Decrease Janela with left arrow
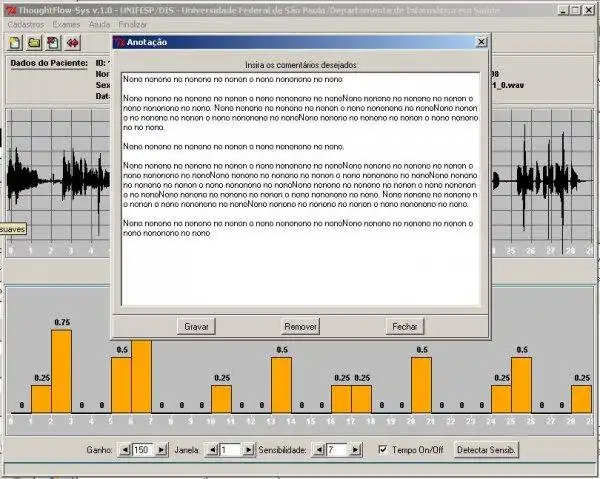 coord(212,450)
